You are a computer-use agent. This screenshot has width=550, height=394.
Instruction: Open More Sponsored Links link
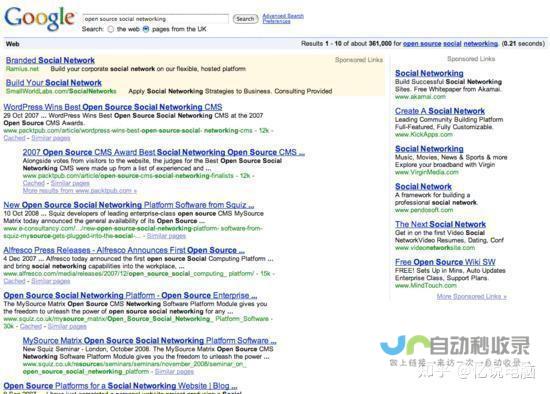(471, 296)
